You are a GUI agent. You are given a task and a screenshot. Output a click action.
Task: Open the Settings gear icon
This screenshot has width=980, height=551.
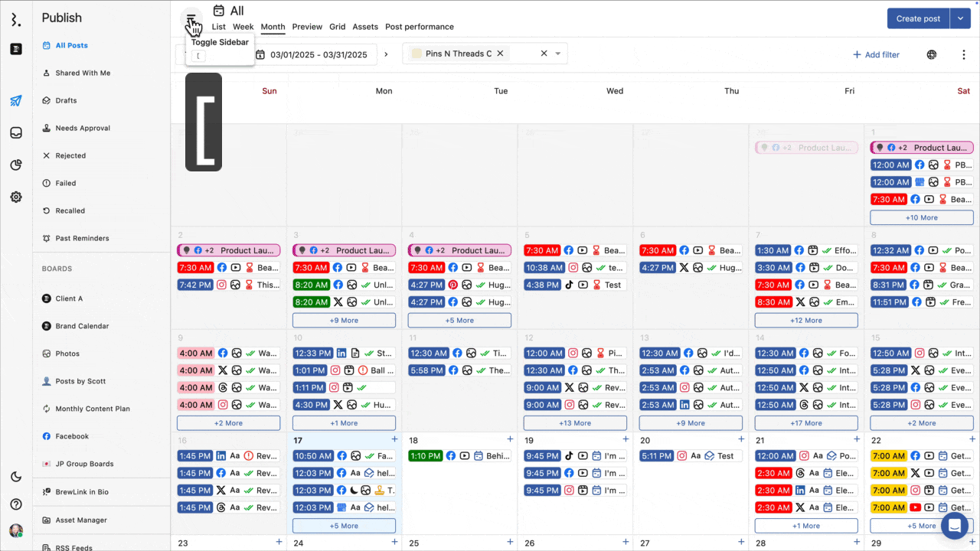[16, 197]
